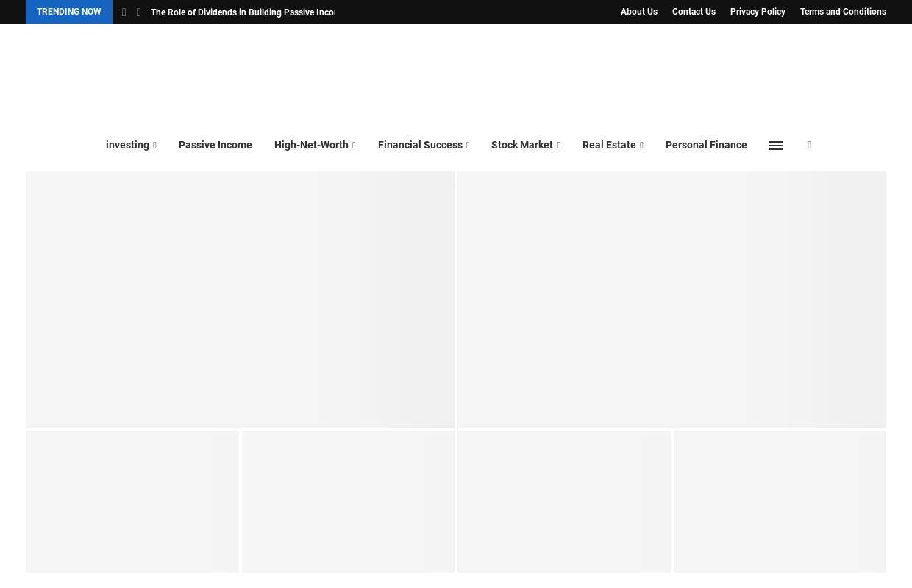The height and width of the screenshot is (588, 912).
Task: Open the large left featured article tile
Action: pyautogui.click(x=240, y=298)
